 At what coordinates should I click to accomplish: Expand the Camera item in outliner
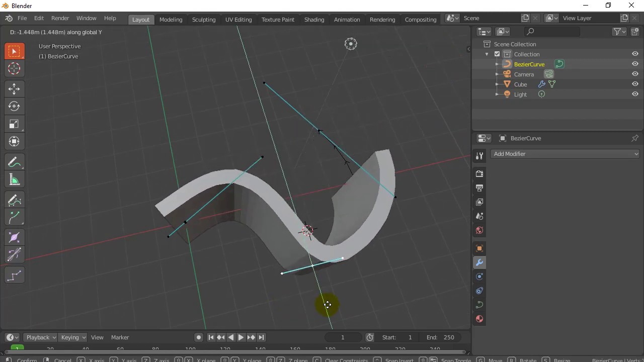497,74
